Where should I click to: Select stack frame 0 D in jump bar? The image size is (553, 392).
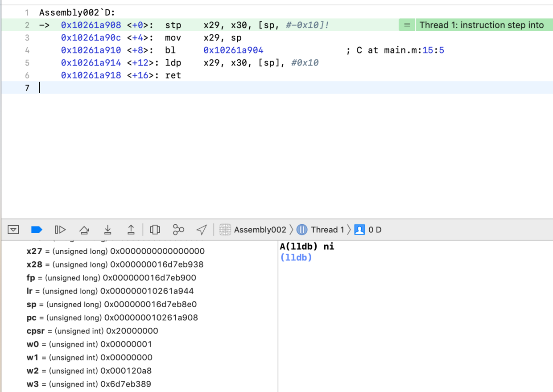coord(368,230)
